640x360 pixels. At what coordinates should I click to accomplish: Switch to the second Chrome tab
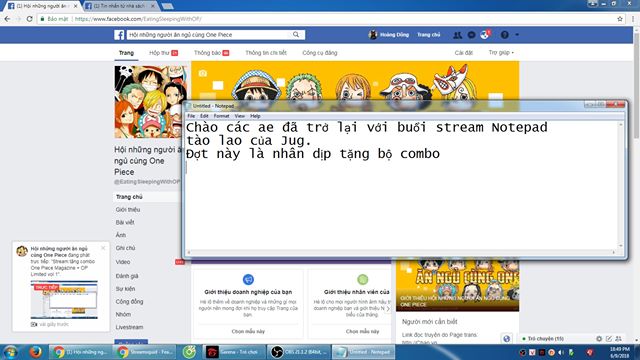click(120, 6)
